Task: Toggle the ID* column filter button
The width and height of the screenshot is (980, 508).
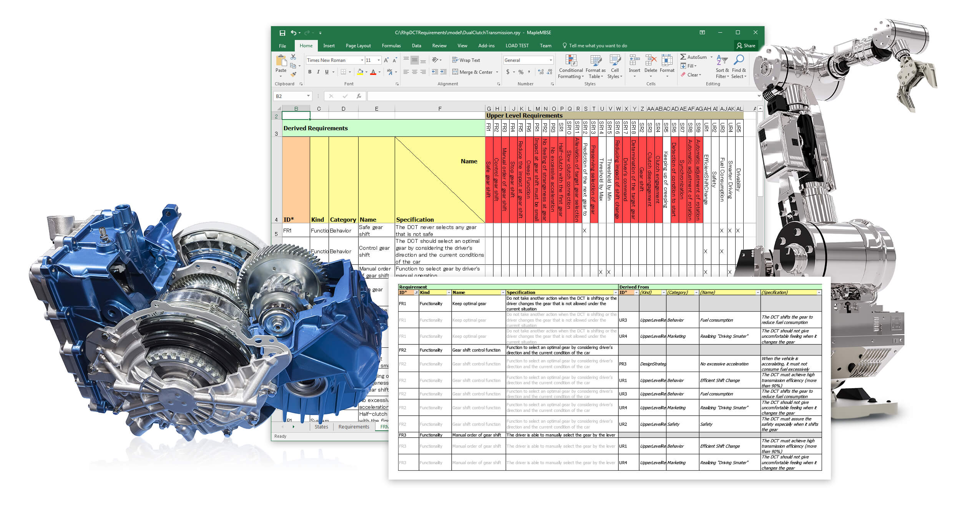Action: (416, 292)
